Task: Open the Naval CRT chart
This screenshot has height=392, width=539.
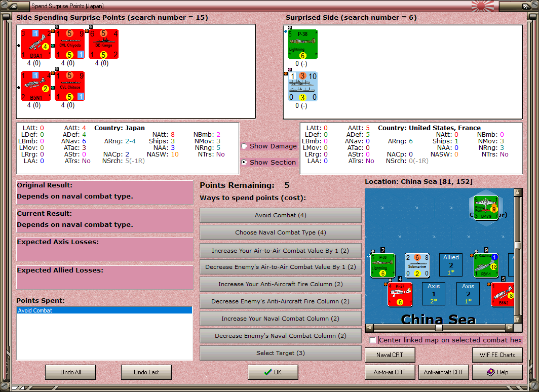Action: [x=390, y=355]
